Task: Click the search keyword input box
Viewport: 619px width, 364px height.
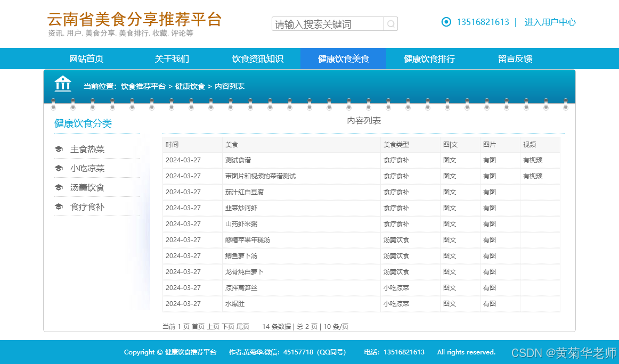Action: 327,23
